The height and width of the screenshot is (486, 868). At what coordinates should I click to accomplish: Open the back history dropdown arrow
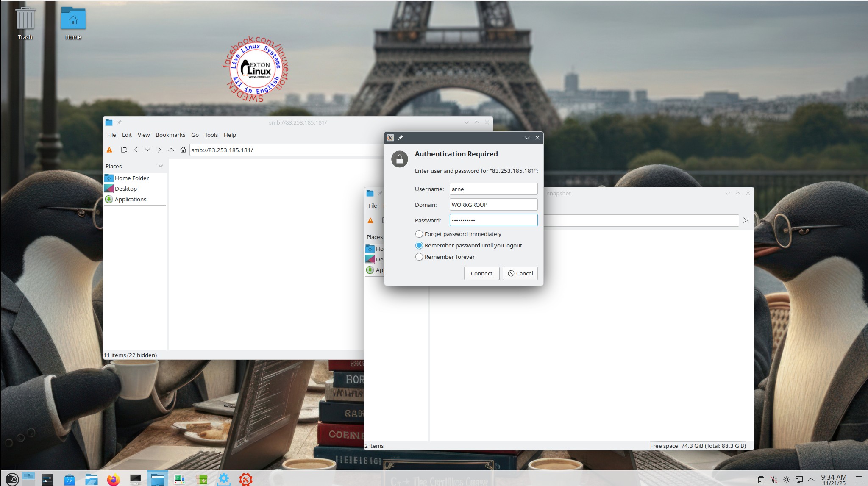[147, 150]
